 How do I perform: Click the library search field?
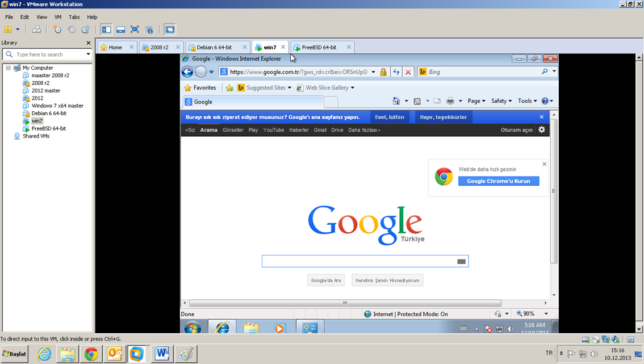(47, 54)
